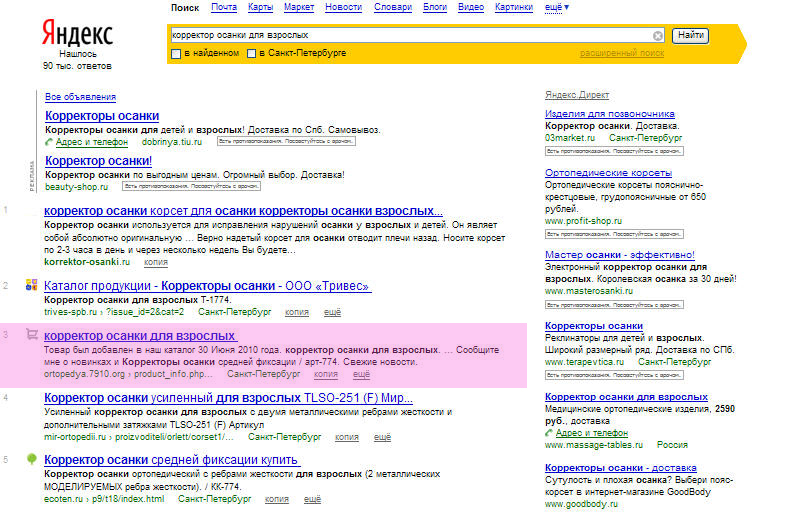
Task: Click the korrektor-osanki.ru URL text
Action: [x=87, y=262]
